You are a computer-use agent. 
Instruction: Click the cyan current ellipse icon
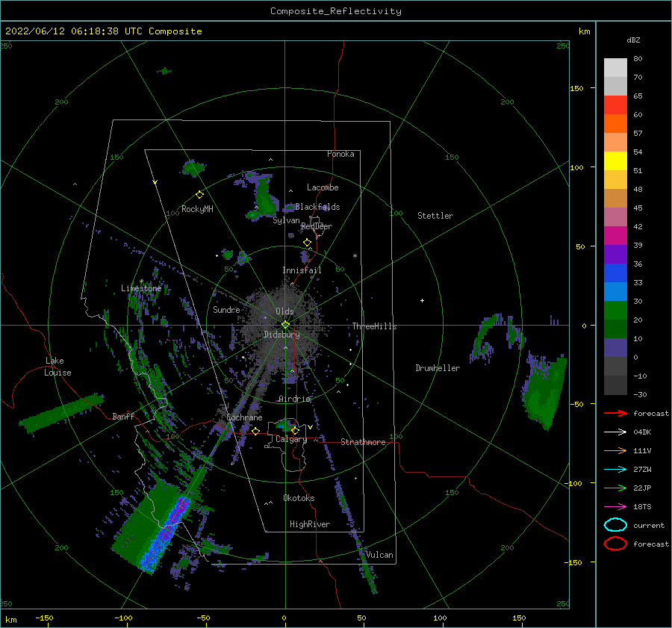(615, 525)
